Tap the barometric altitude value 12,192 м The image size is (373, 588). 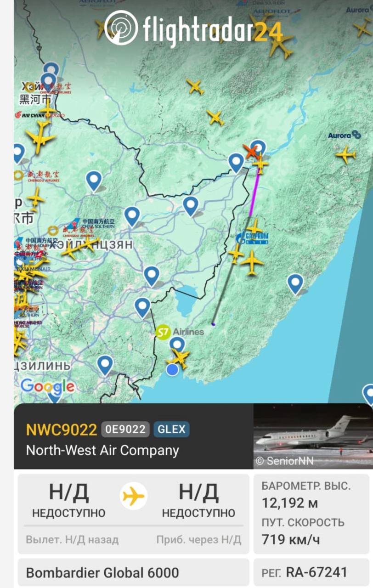pyautogui.click(x=289, y=503)
